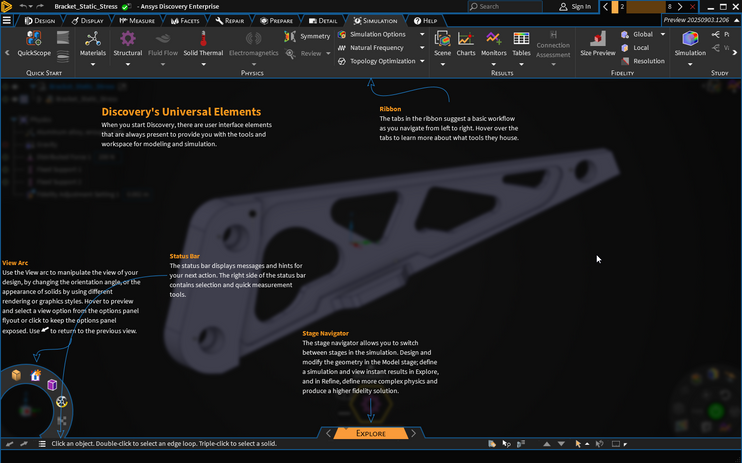Click the Home view icon in View Arc
Screen dimensions: 742x463
pyautogui.click(x=35, y=375)
